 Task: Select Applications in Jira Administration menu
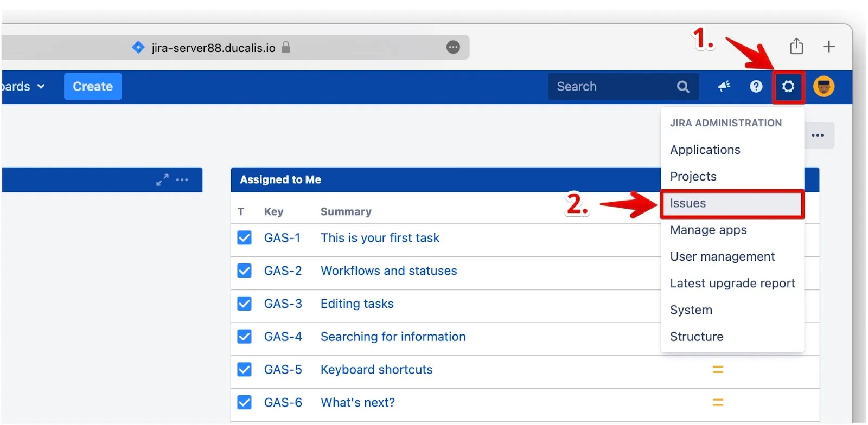(732, 150)
